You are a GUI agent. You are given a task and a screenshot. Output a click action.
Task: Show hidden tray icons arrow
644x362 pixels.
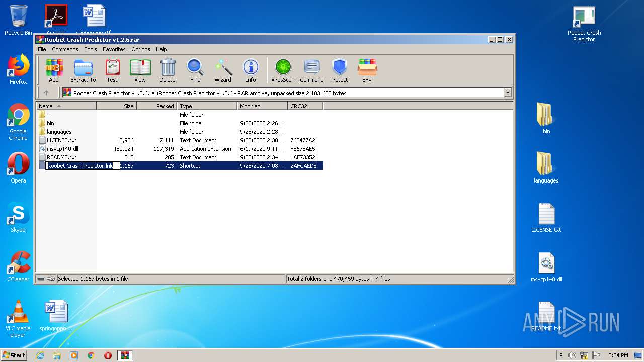click(x=561, y=355)
